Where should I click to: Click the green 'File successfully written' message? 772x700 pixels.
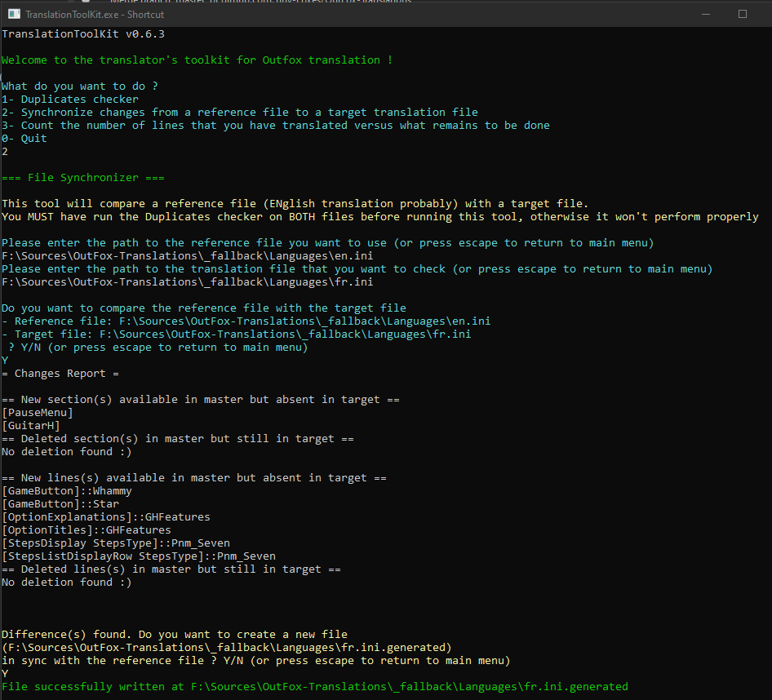coord(315,686)
